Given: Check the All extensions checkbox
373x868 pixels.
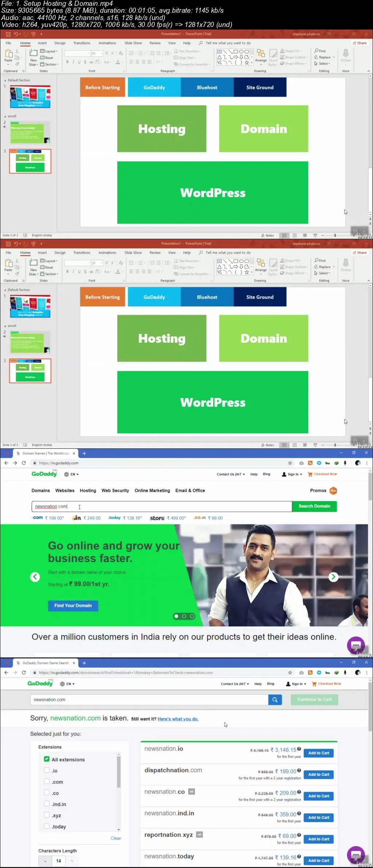Looking at the screenshot, I should 47,759.
